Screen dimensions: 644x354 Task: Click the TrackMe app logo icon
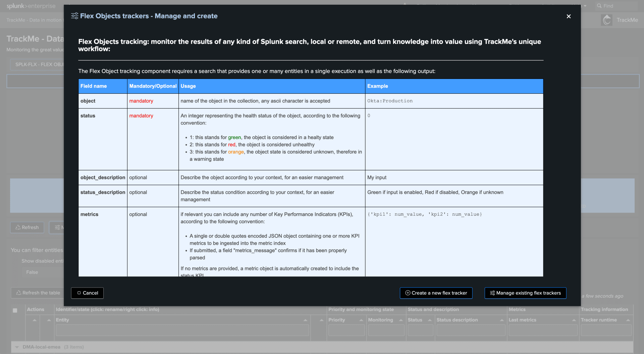(606, 20)
